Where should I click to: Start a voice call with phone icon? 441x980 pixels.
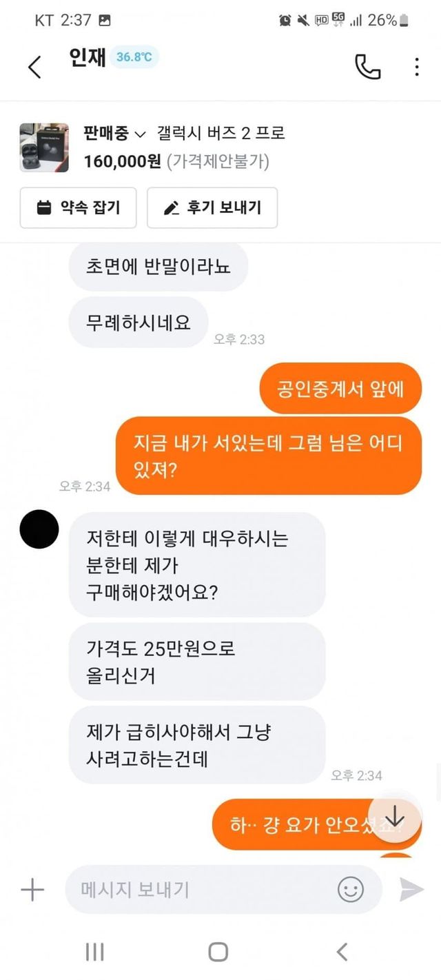367,66
